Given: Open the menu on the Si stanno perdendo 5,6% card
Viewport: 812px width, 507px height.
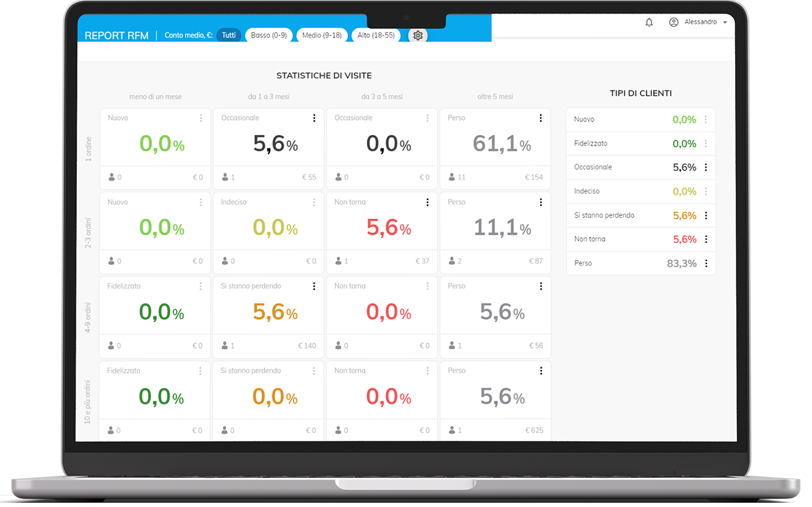Looking at the screenshot, I should pyautogui.click(x=314, y=286).
